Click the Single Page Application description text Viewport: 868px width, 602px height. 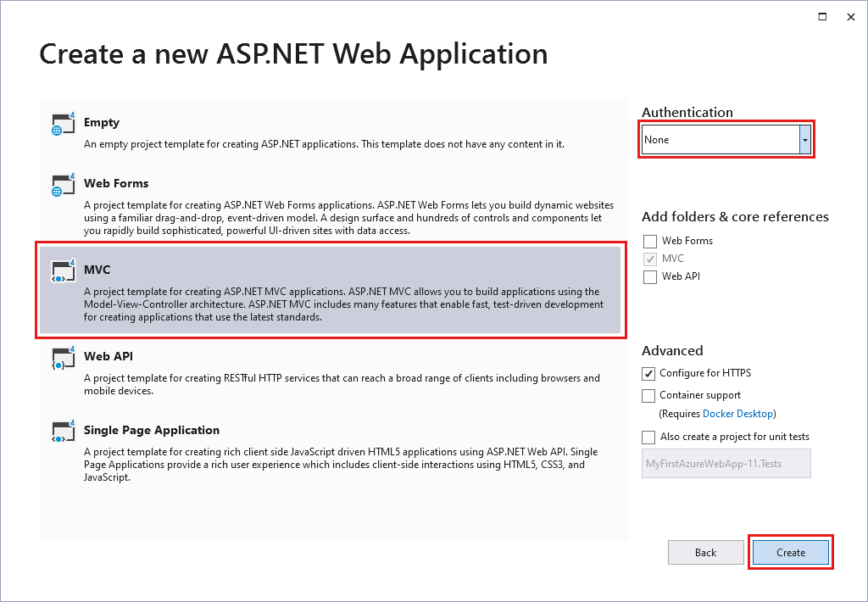pos(341,464)
